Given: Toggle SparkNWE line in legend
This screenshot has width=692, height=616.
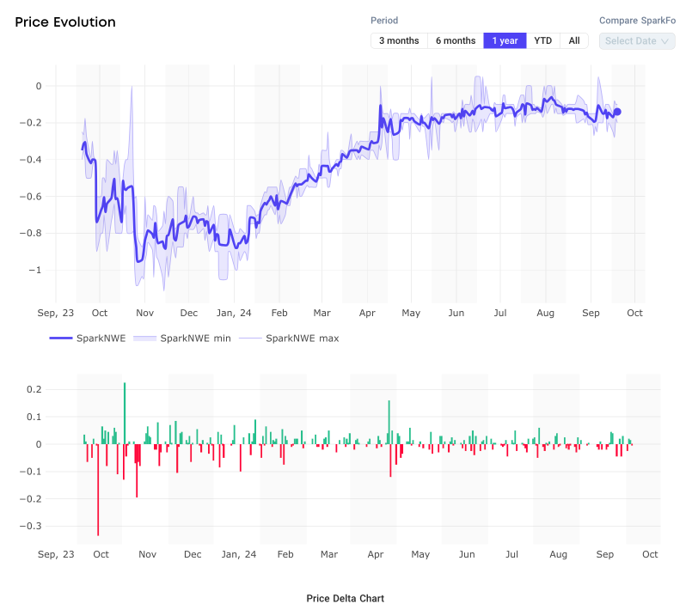Looking at the screenshot, I should (88, 338).
